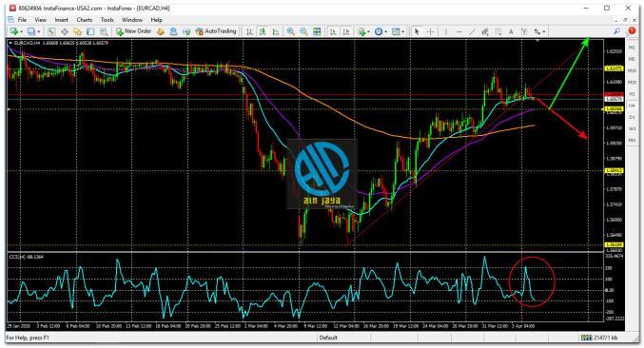Open the Tools menu
This screenshot has height=348, width=644.
107,20
